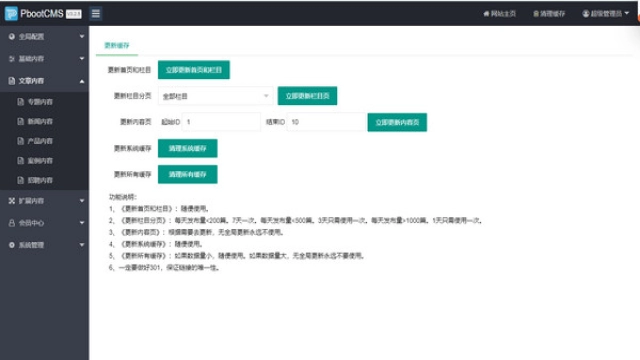Screen dimensions: 640x360
Task: Click the 功能说明 heading text
Action: [122, 197]
